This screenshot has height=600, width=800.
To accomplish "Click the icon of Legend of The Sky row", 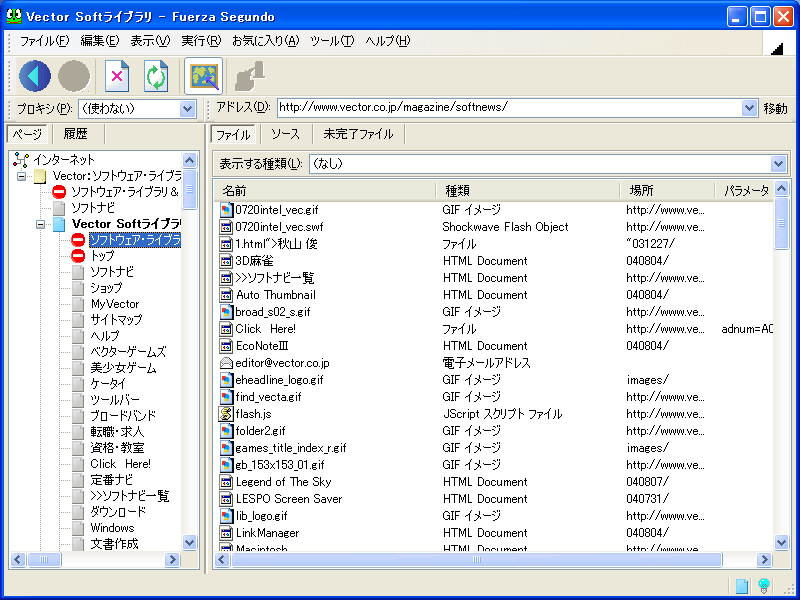I will (x=226, y=482).
